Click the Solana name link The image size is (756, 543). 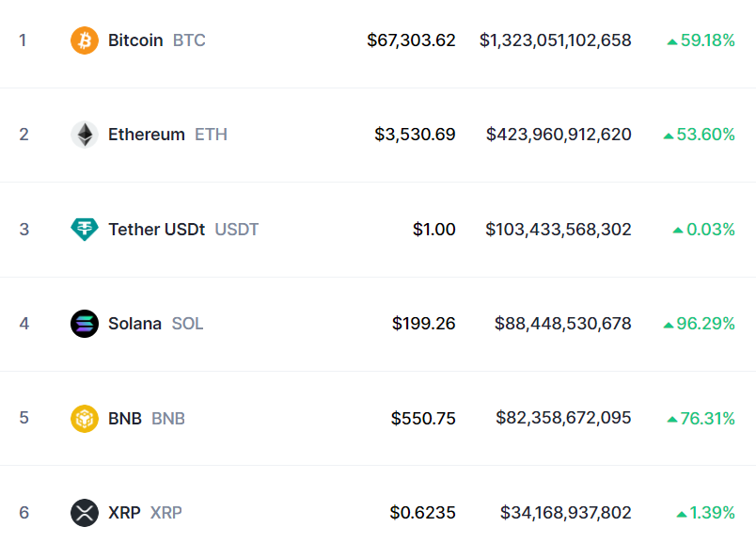134,323
